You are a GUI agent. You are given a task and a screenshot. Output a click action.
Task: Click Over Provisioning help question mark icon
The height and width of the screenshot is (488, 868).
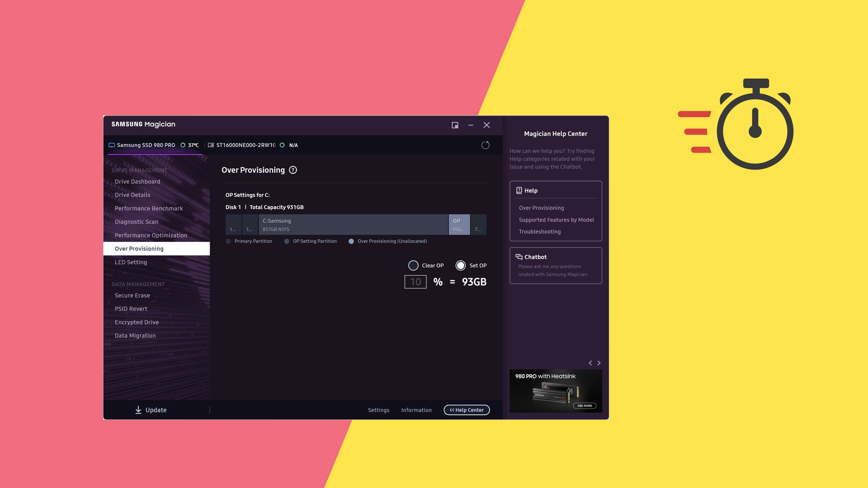tap(293, 170)
